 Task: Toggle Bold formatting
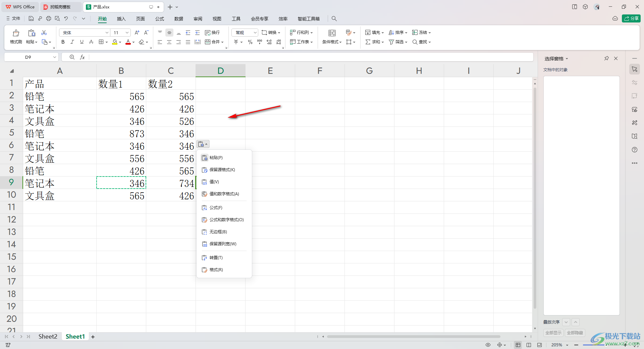tap(63, 42)
